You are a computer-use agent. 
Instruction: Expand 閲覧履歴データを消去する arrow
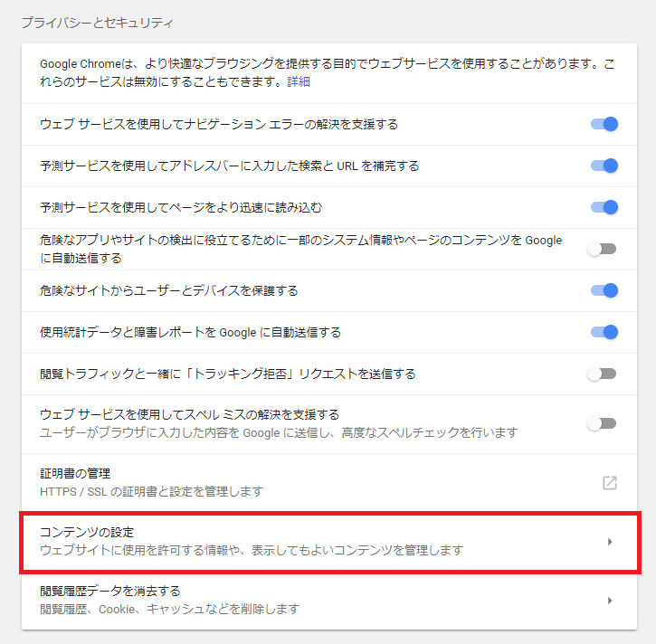coord(610,601)
